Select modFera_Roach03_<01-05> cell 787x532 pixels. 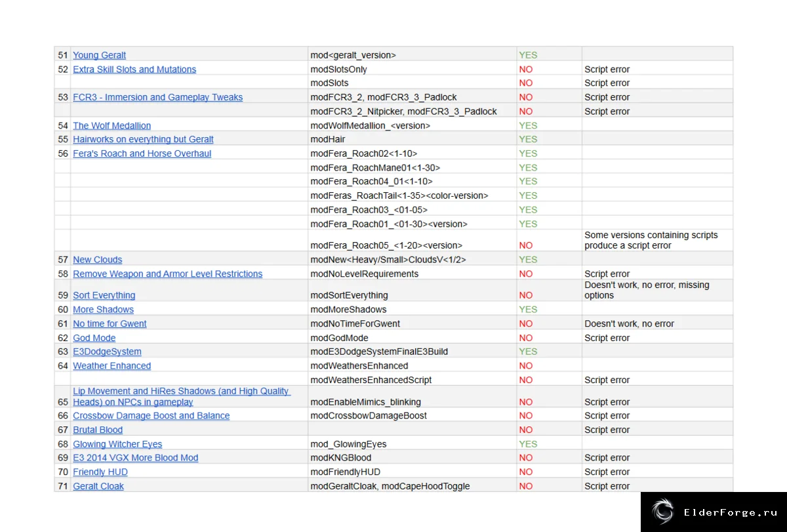pos(412,210)
